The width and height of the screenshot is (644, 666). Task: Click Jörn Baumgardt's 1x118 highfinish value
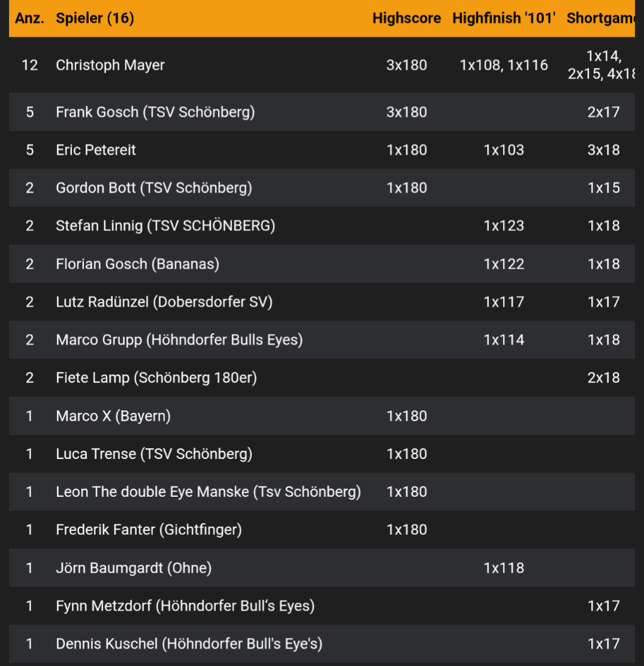(504, 568)
